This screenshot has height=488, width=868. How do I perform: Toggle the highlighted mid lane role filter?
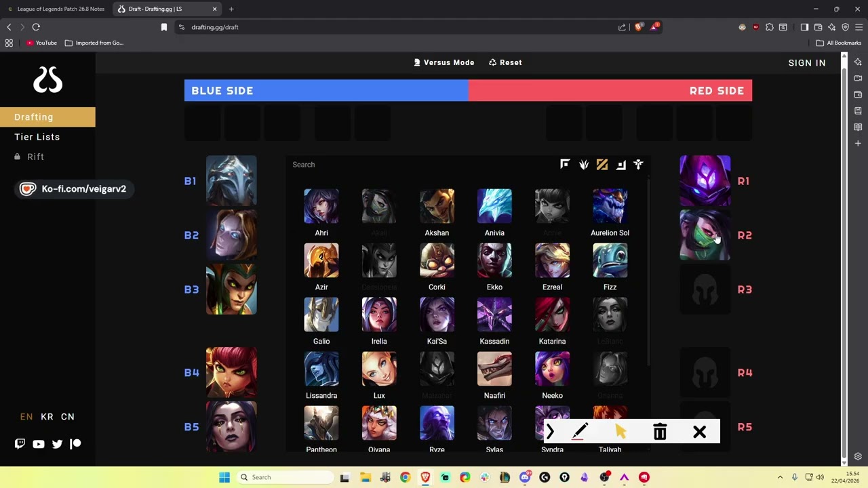point(602,164)
